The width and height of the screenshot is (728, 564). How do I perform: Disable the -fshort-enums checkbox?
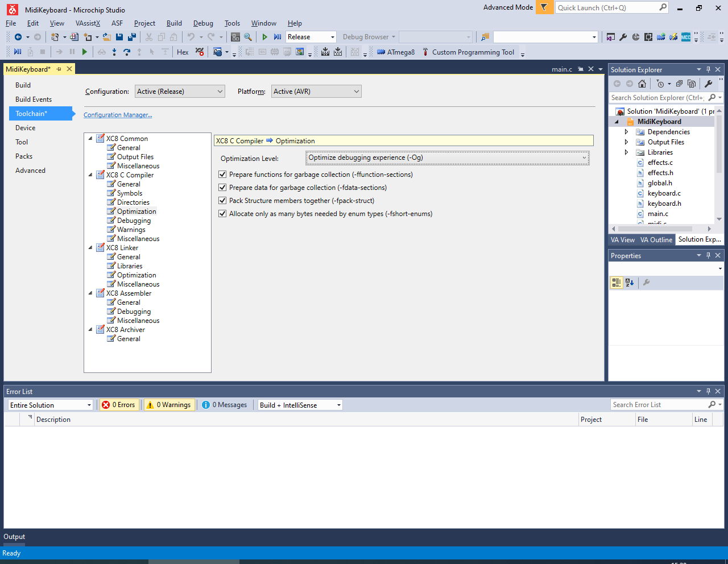(222, 214)
